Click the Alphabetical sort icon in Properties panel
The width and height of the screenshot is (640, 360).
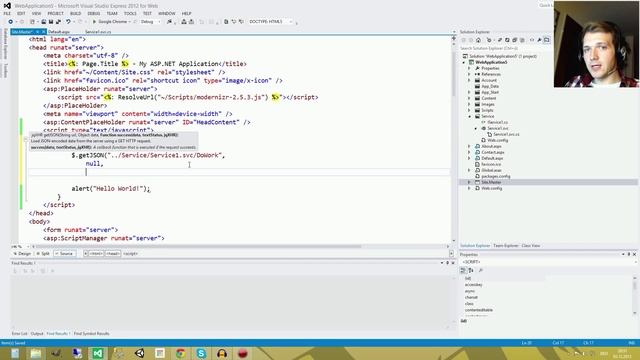pyautogui.click(x=471, y=270)
